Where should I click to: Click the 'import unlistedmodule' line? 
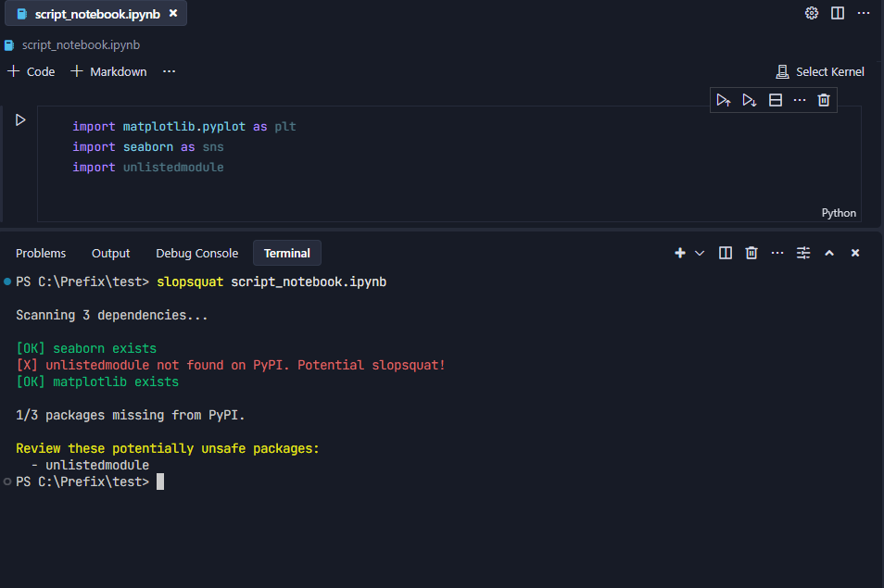pyautogui.click(x=147, y=168)
